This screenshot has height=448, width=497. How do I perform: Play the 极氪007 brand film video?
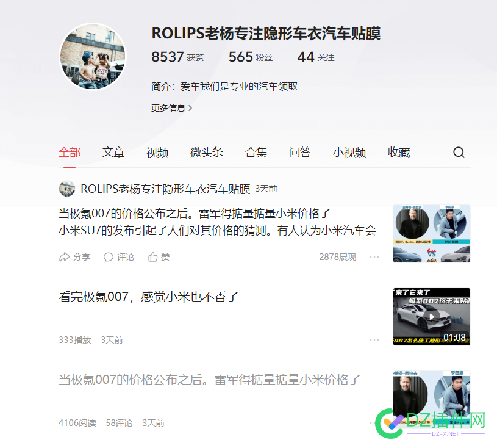pos(432,316)
